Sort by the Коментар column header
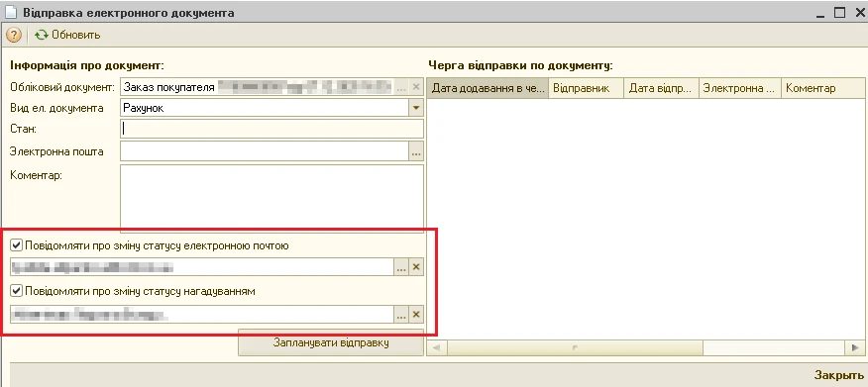 click(822, 88)
